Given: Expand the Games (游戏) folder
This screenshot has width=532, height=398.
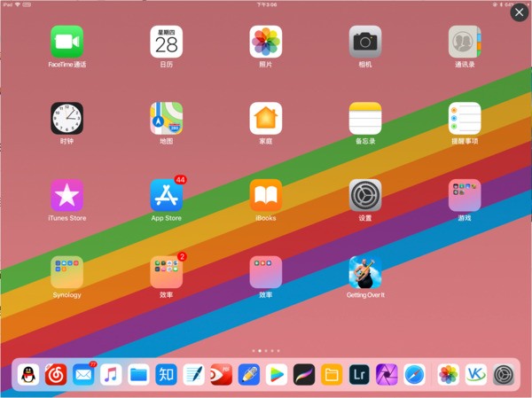Looking at the screenshot, I should [465, 195].
